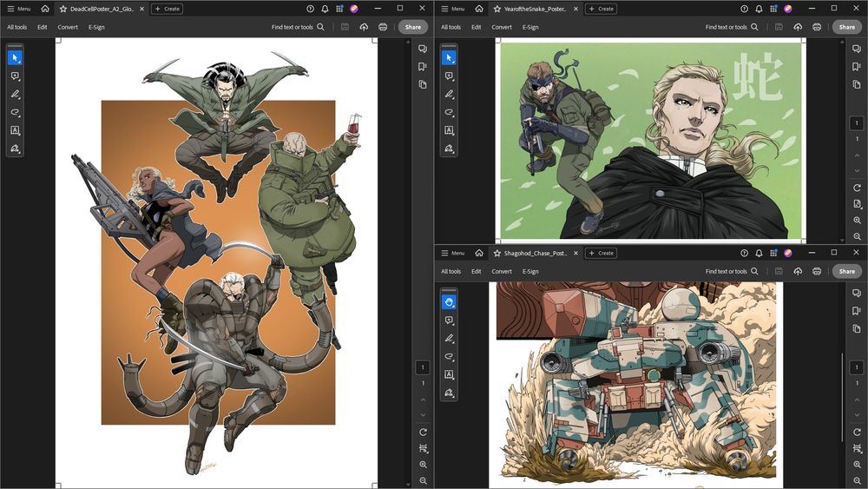
Task: Click Share in YearoftheSnake window
Action: click(847, 27)
